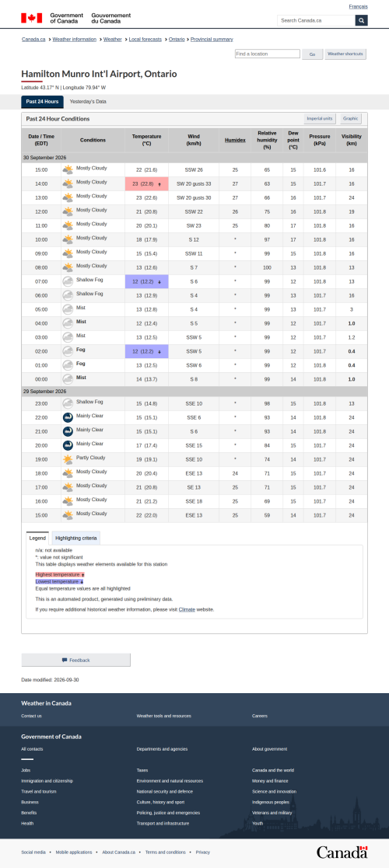Screen dimensions: 389x868
Task: Click the Mostly Cloudy icon at 10:00
Action: tap(68, 239)
